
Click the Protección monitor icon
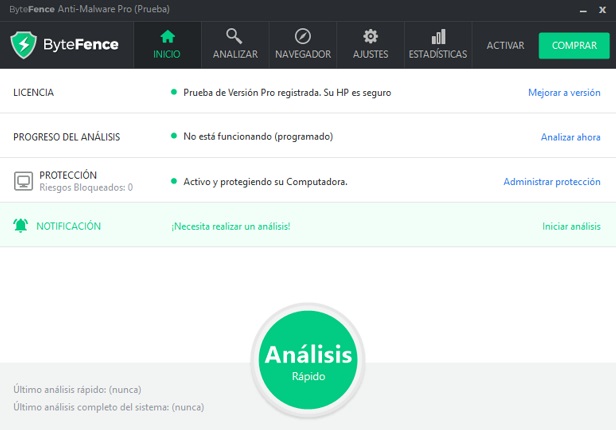pos(24,181)
